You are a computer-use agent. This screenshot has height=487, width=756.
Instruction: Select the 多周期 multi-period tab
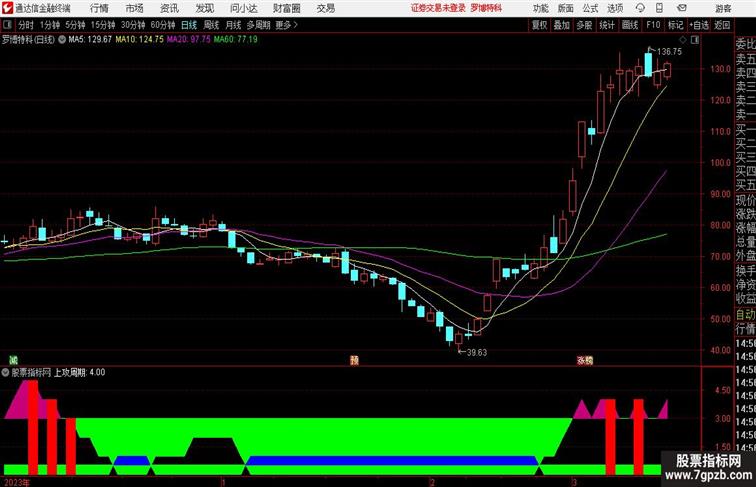(258, 25)
